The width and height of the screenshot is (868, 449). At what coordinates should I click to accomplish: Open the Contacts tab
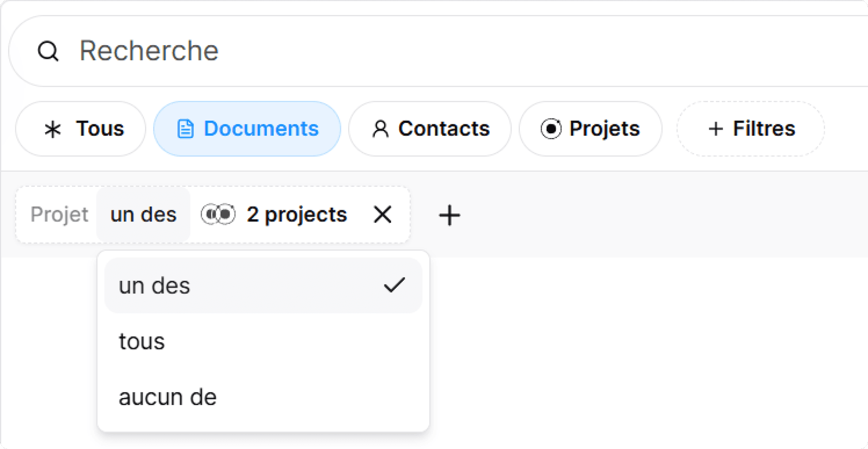tap(429, 129)
